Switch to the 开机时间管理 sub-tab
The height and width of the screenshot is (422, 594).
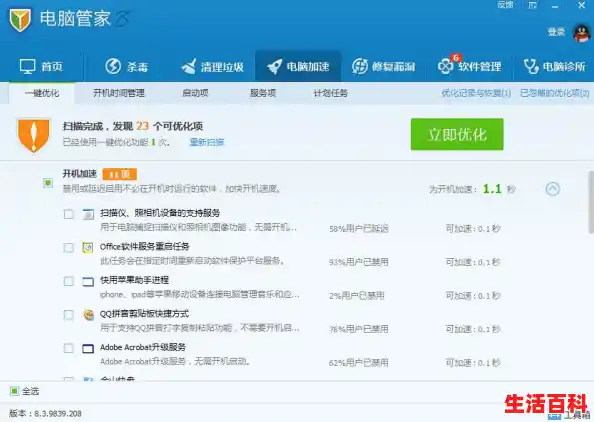119,93
